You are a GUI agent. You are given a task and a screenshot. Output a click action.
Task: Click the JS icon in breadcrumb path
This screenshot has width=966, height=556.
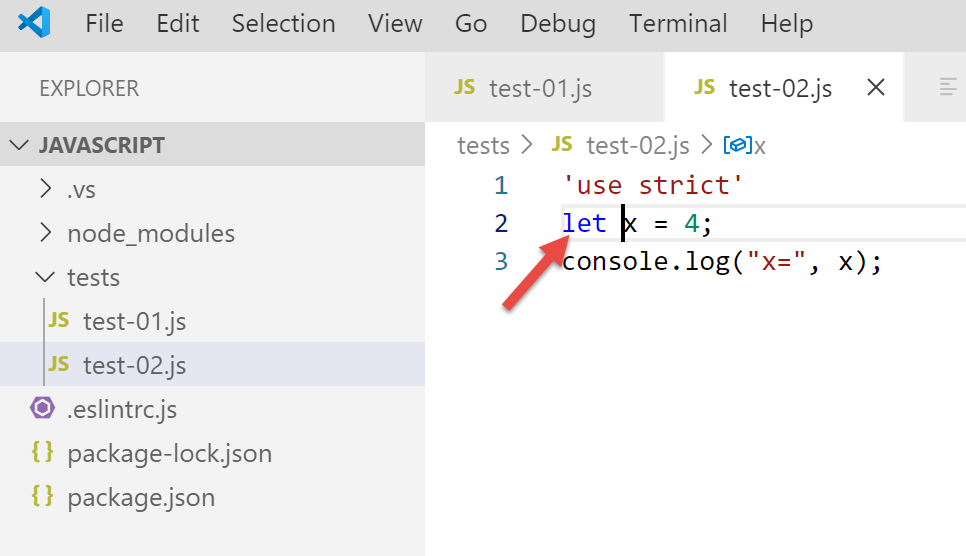562,146
